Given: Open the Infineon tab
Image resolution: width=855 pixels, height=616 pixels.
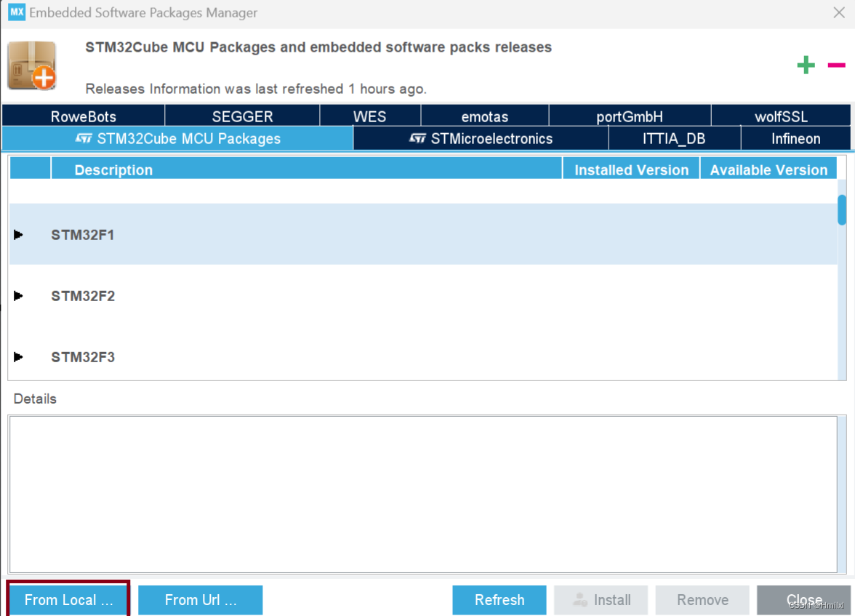Looking at the screenshot, I should coord(795,138).
